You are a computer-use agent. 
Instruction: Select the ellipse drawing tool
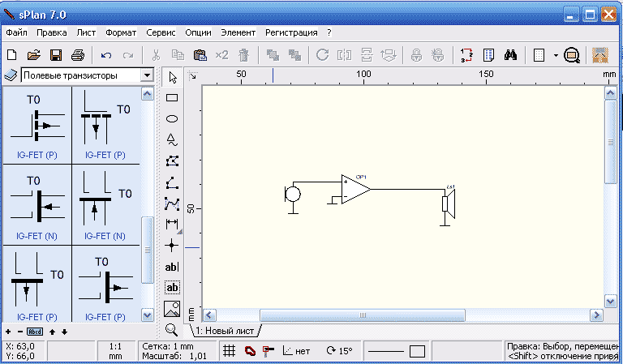(172, 118)
